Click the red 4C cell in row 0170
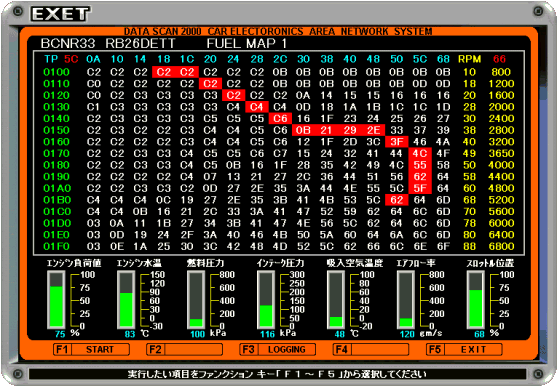Viewport: 558px width, 387px height. point(420,153)
